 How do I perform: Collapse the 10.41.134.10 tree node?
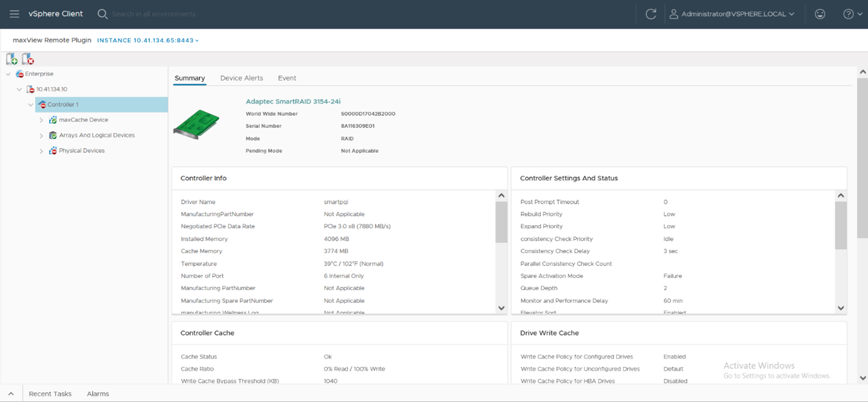pos(19,89)
